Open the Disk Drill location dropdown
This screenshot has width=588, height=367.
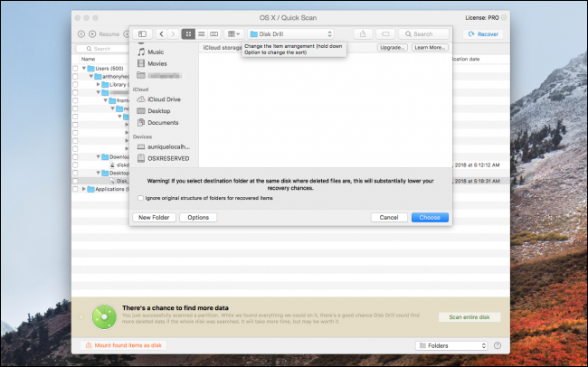(x=291, y=34)
